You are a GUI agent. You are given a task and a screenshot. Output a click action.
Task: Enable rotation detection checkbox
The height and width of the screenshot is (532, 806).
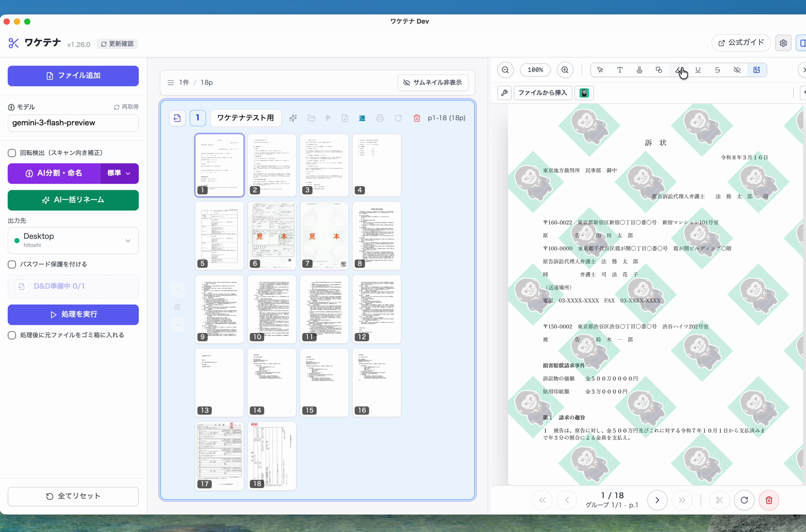pyautogui.click(x=12, y=153)
